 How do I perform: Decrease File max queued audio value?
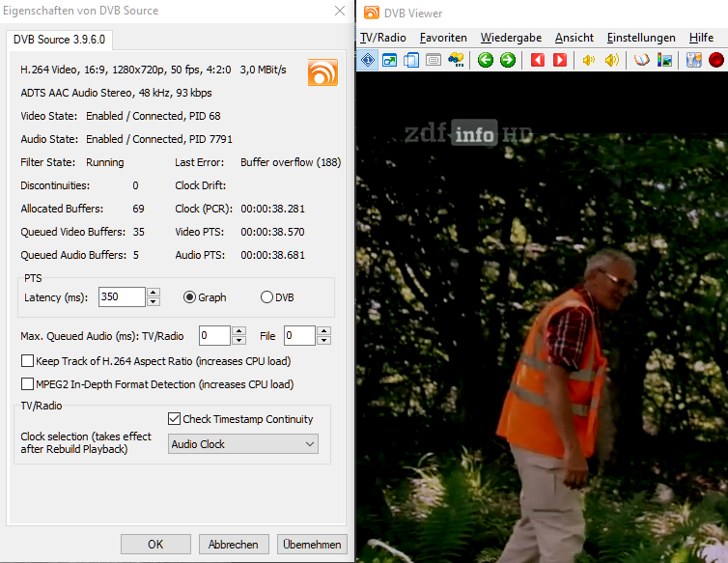(324, 341)
